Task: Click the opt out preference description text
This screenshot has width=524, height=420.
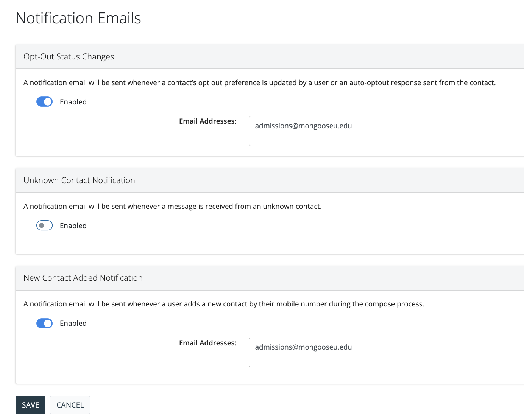Action: (259, 82)
